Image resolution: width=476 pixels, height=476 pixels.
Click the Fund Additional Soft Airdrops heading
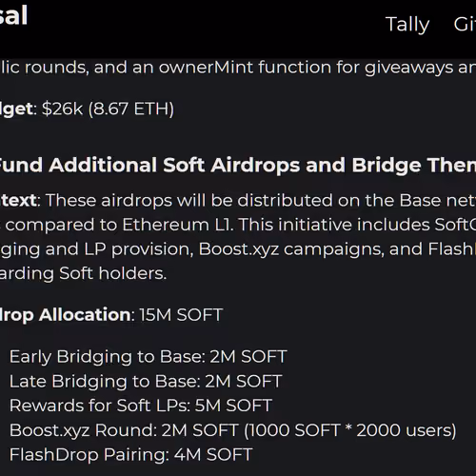(x=238, y=165)
